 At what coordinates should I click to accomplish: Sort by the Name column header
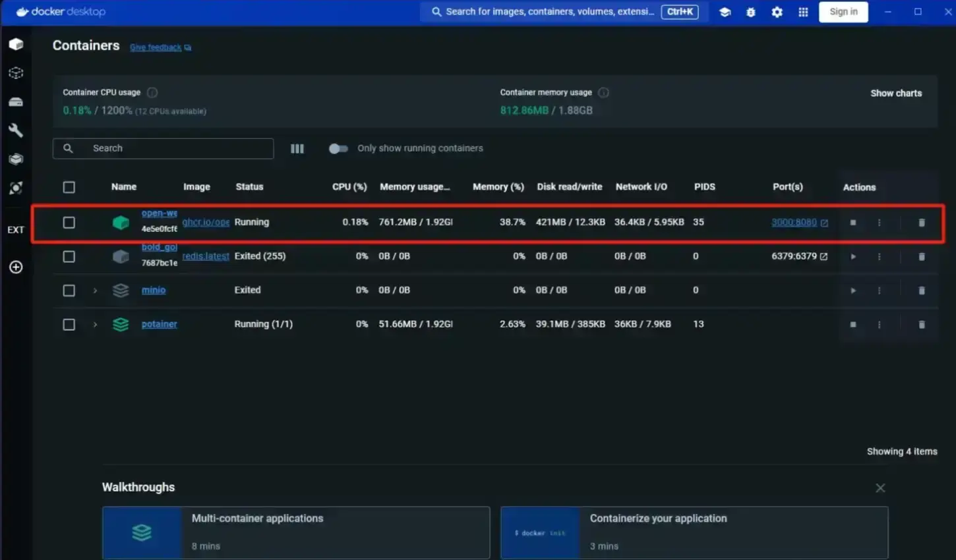[x=124, y=187]
